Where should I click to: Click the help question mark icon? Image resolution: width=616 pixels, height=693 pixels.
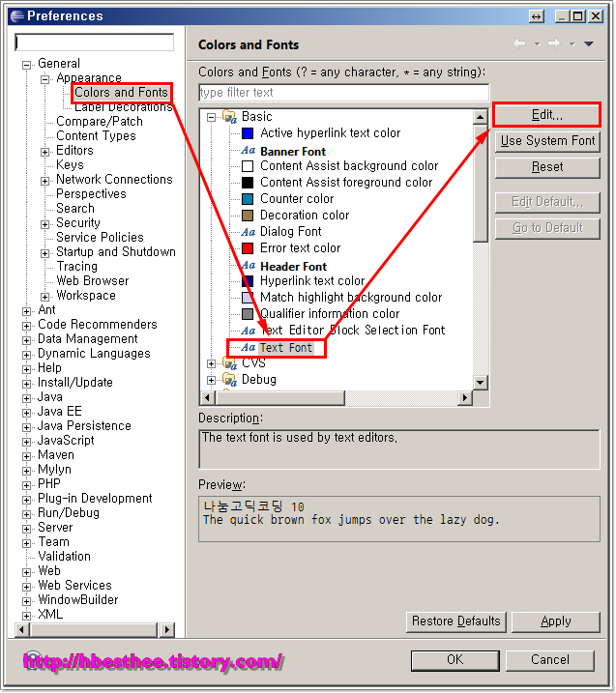coord(32,658)
